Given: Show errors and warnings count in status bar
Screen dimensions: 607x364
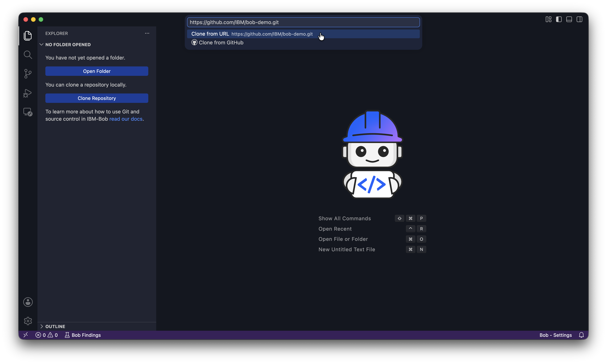Looking at the screenshot, I should pos(47,335).
